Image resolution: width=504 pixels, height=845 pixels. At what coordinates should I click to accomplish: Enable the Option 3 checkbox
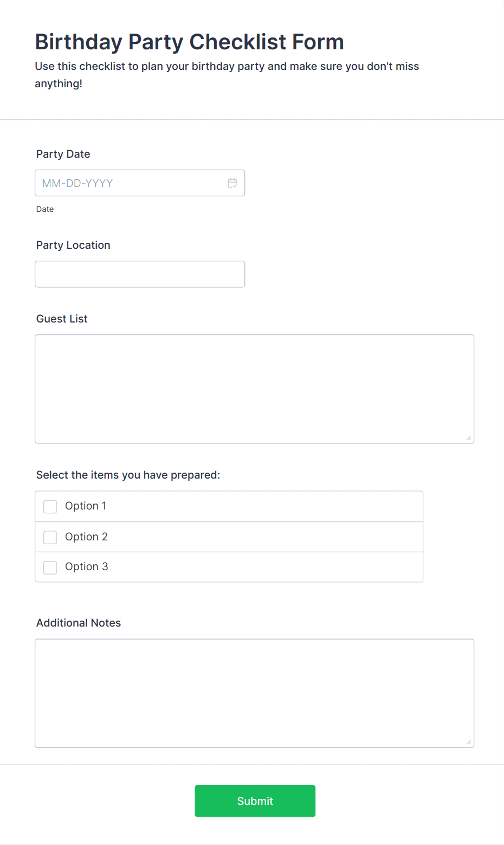(x=50, y=567)
